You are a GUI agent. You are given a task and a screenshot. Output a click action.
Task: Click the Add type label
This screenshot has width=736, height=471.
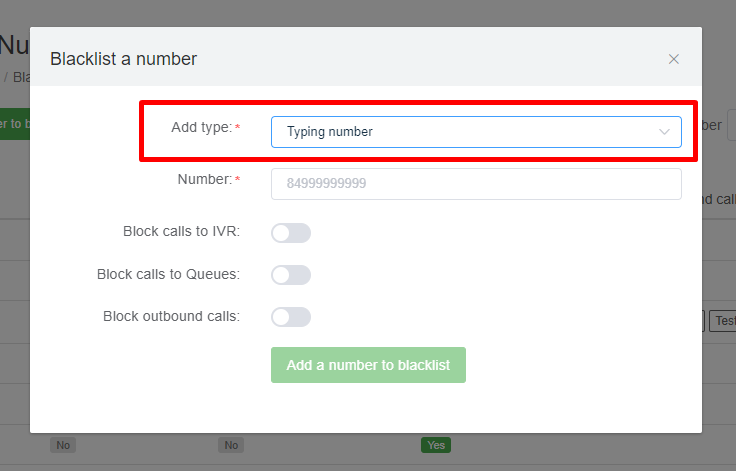pos(201,128)
